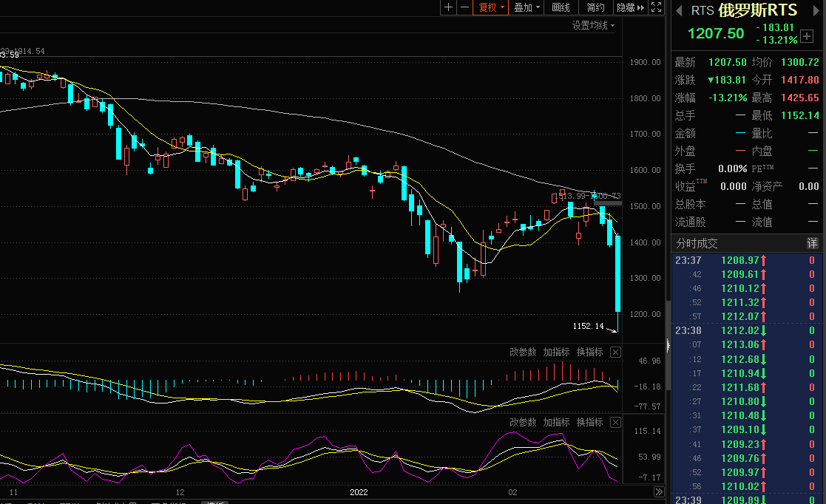Toggle 简约 simplified view mode

click(595, 7)
